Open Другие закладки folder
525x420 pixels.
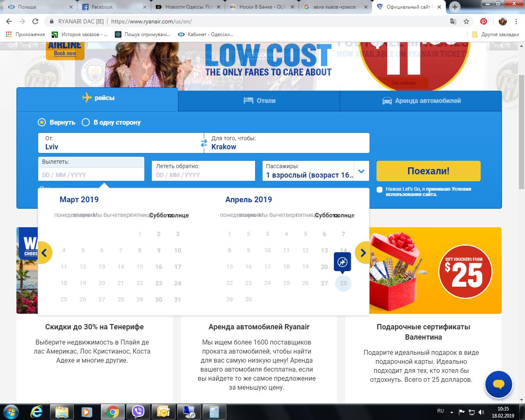click(x=496, y=34)
